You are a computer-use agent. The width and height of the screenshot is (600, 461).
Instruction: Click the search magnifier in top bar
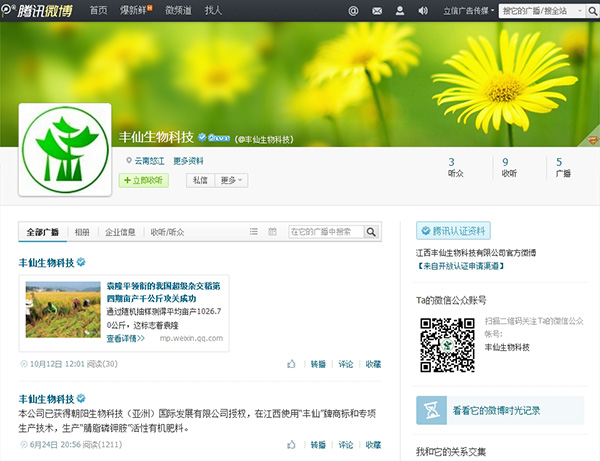[x=592, y=11]
